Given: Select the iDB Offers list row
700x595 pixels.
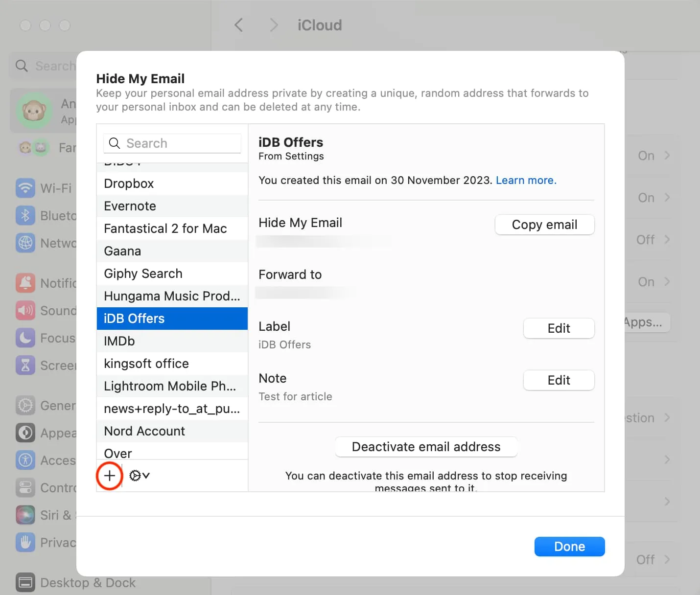Looking at the screenshot, I should click(x=172, y=319).
